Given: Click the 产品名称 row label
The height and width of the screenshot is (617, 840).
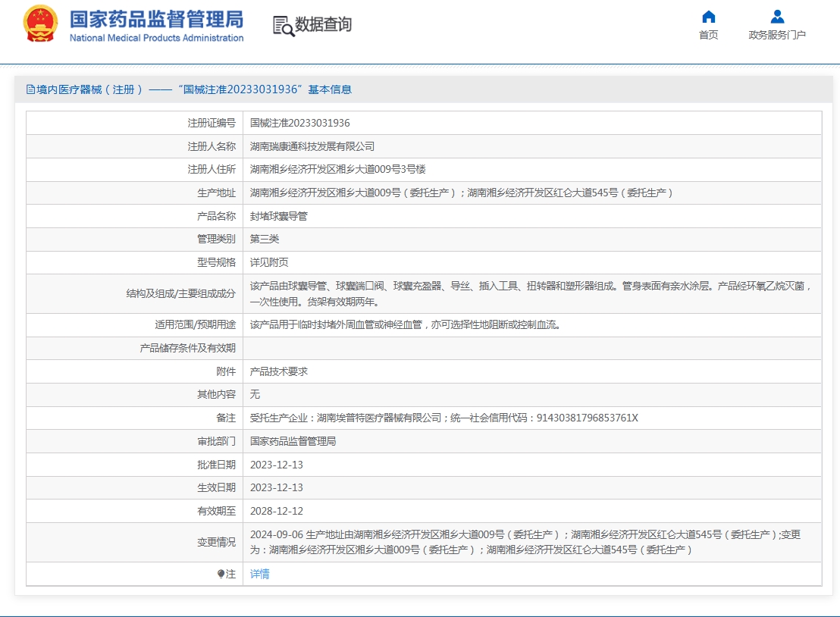Looking at the screenshot, I should click(x=216, y=216).
